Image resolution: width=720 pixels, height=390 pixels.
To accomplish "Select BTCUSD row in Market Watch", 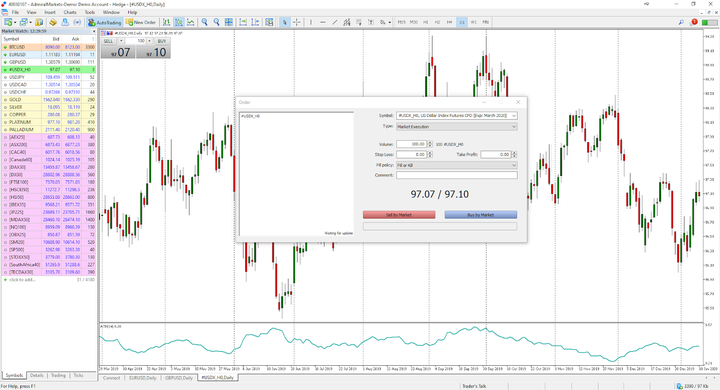I will (x=48, y=47).
